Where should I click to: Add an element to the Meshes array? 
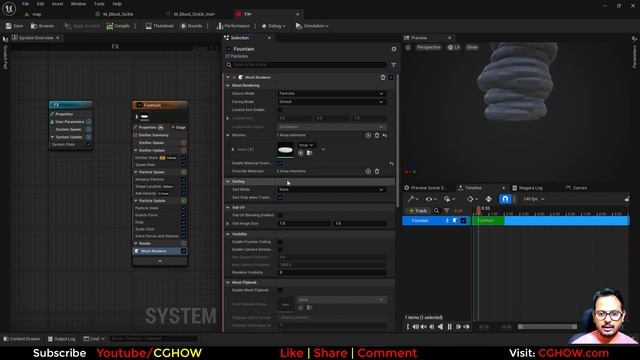368,135
